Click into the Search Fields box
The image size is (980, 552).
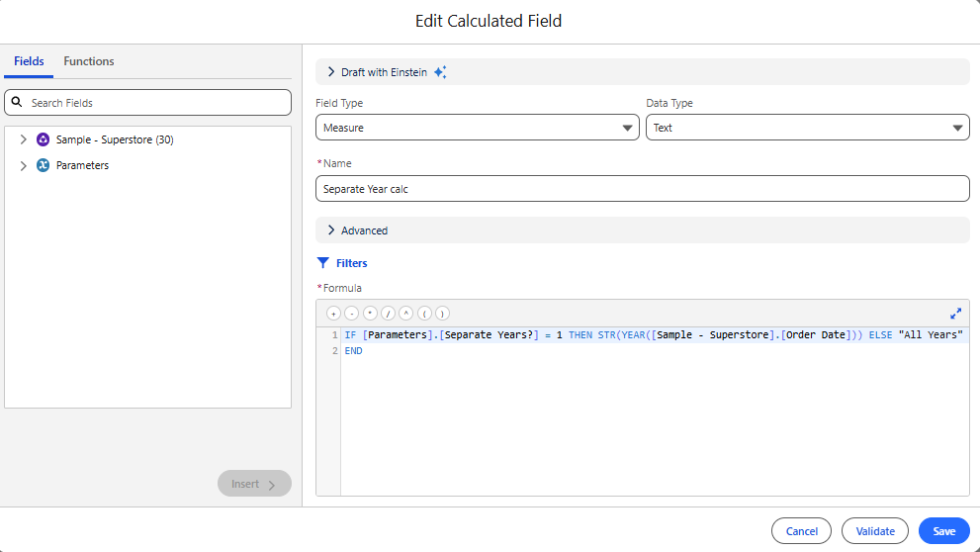tap(148, 103)
